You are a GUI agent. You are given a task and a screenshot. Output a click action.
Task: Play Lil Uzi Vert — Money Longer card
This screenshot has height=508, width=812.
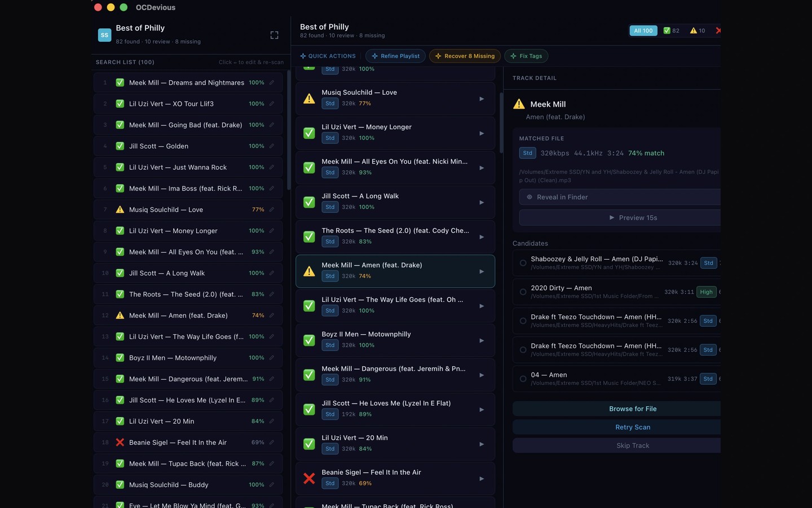(x=482, y=133)
